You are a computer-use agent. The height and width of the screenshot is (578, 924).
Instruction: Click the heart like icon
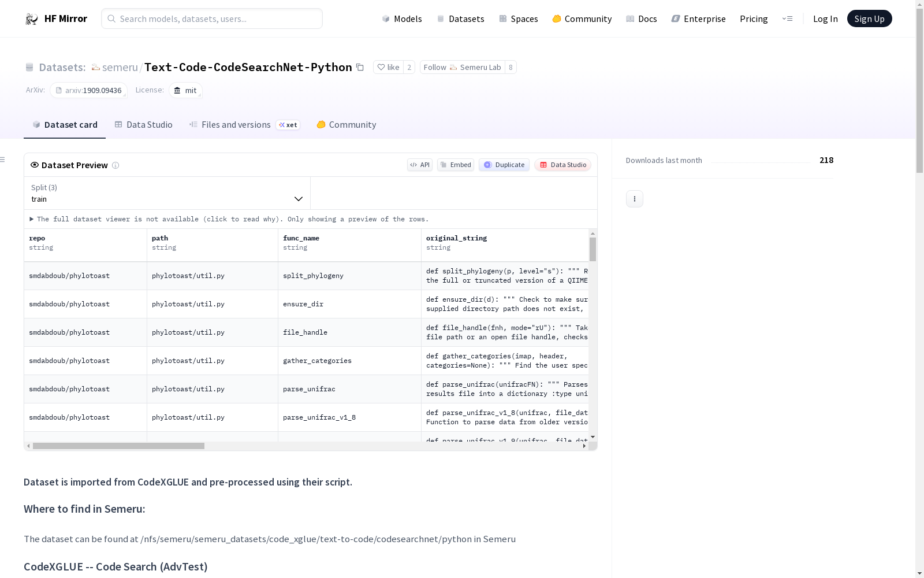(x=381, y=67)
